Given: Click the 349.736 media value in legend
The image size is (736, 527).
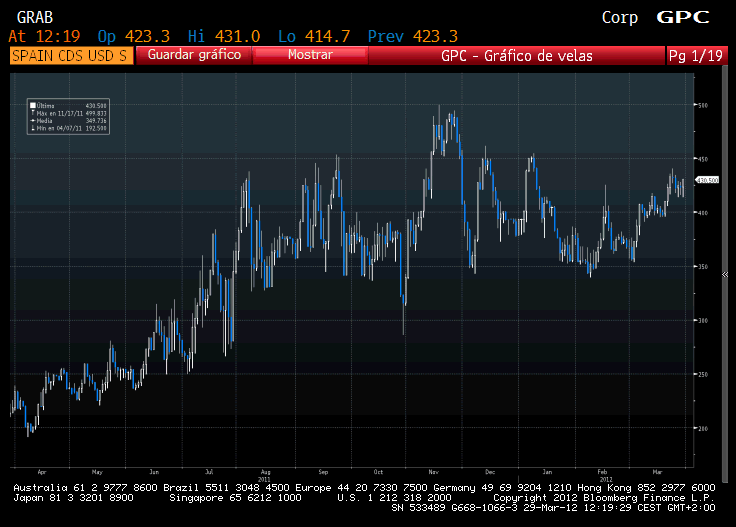Looking at the screenshot, I should pos(96,121).
